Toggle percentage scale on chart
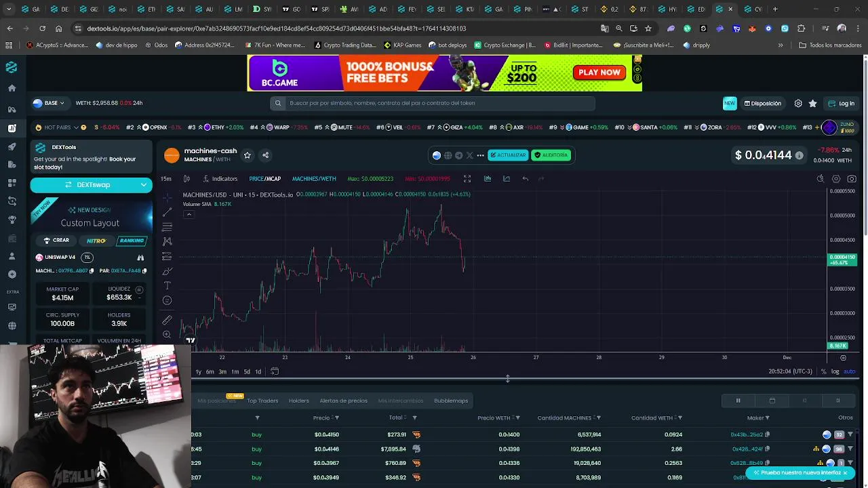 pos(823,371)
